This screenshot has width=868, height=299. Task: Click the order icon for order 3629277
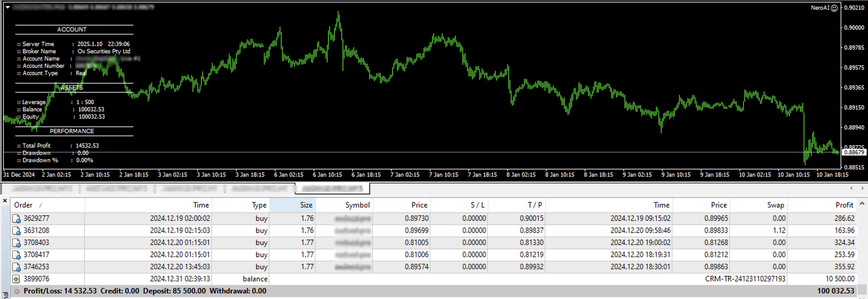coord(17,218)
